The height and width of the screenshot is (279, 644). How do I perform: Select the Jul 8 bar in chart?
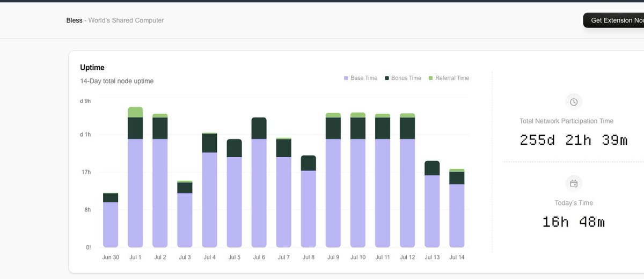click(x=308, y=201)
